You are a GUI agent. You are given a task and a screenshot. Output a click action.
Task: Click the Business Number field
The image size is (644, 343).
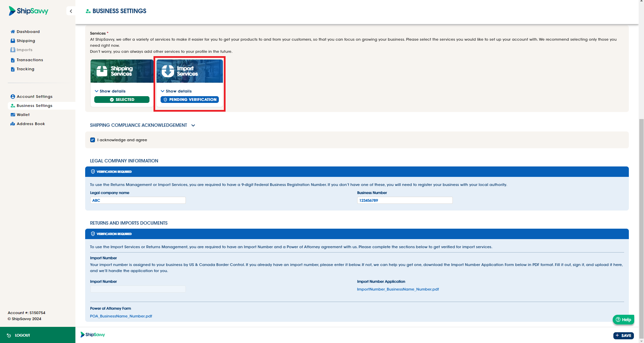405,200
